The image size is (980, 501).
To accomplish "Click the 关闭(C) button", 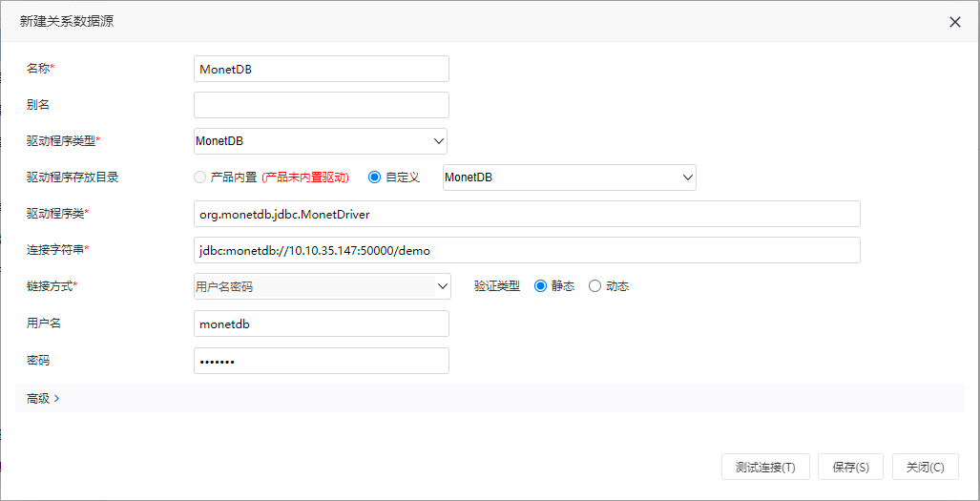I will [925, 467].
